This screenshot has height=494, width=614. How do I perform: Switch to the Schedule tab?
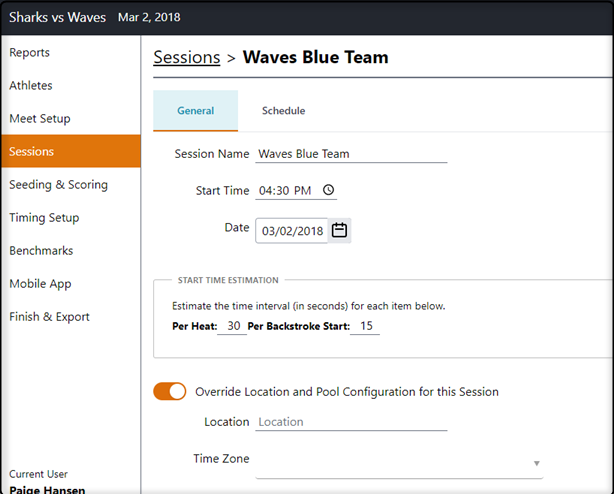(283, 111)
